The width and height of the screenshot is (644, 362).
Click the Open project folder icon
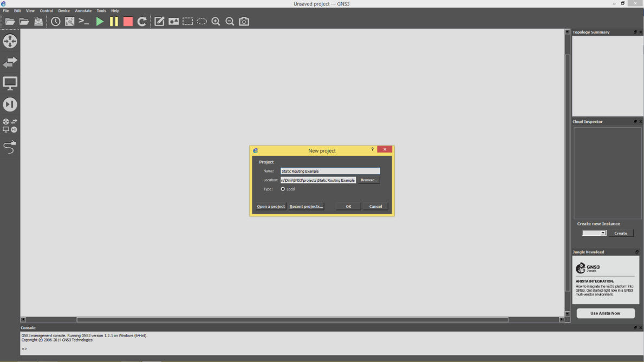click(x=24, y=21)
